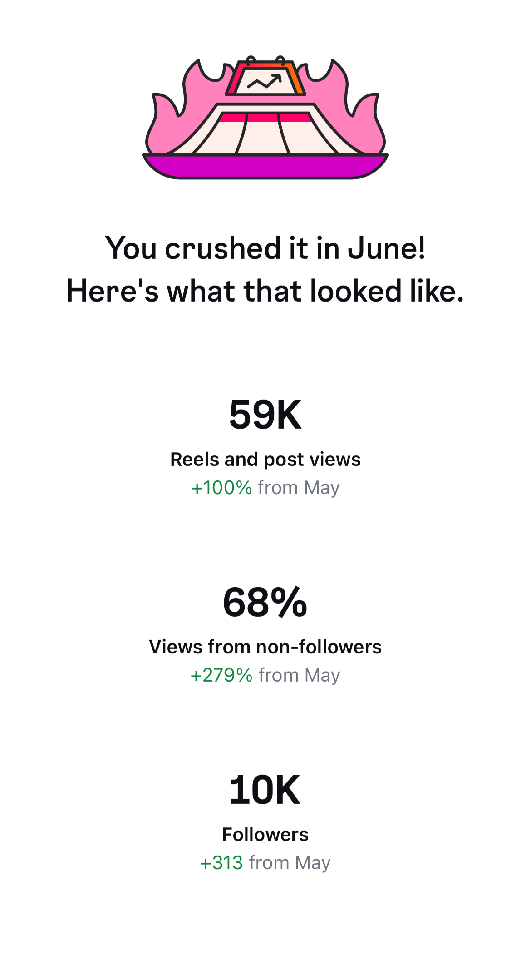
Task: Open the Followers label
Action: [x=265, y=835]
